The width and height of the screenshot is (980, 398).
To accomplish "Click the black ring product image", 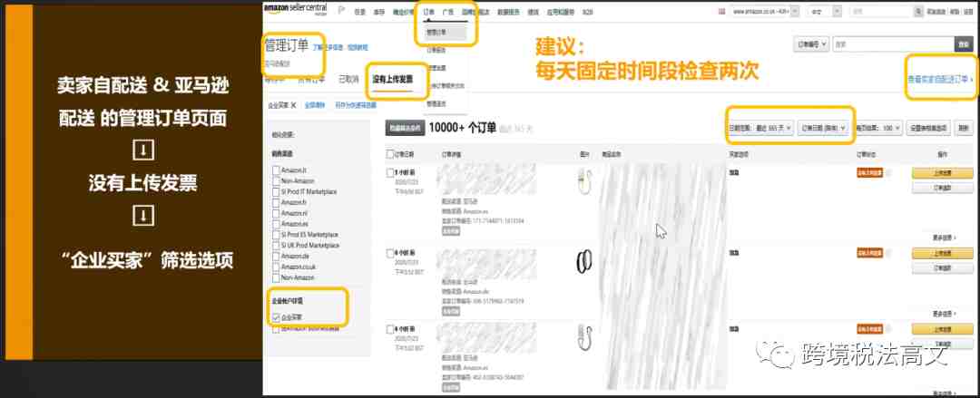I will point(583,262).
